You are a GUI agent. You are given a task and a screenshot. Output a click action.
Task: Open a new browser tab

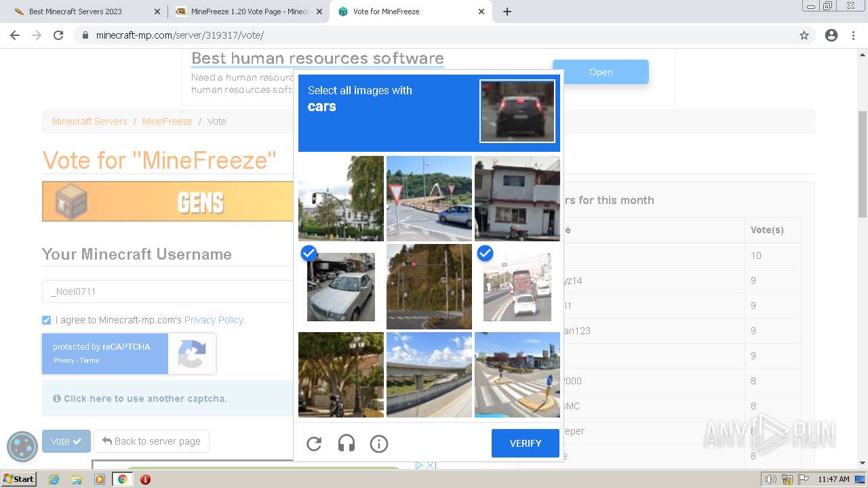coord(507,12)
